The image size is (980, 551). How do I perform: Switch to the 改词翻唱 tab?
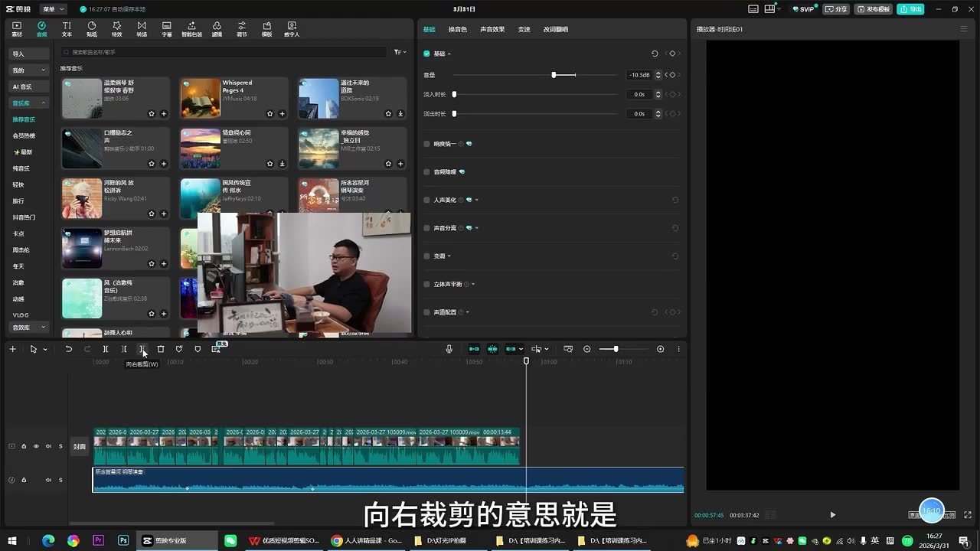click(x=556, y=29)
